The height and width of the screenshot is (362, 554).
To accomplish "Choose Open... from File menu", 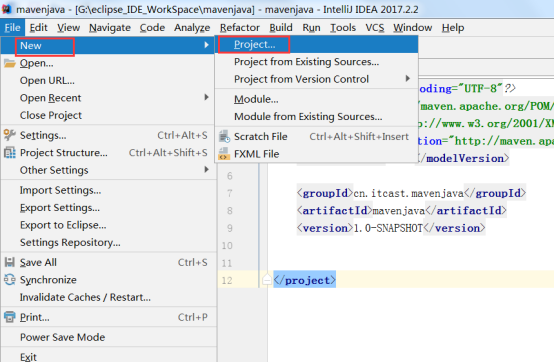I will click(x=107, y=63).
